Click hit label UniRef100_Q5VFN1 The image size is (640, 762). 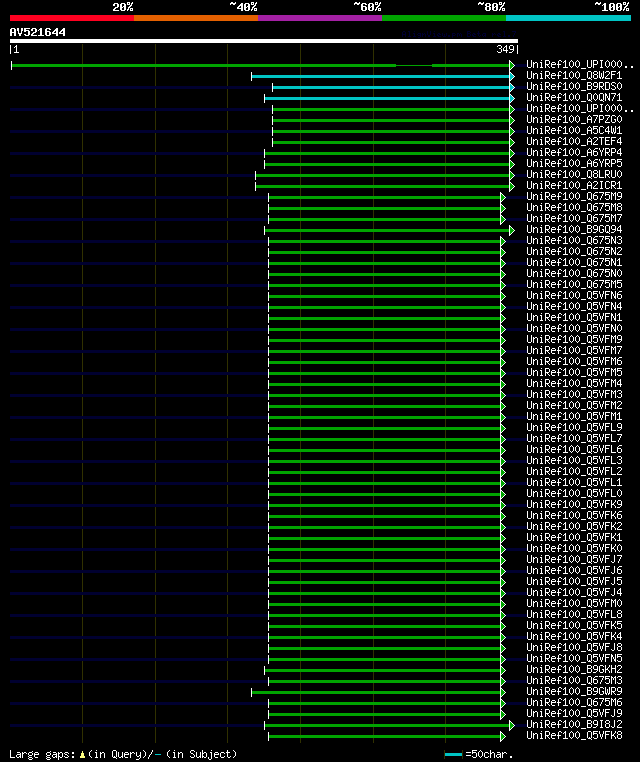[574, 317]
